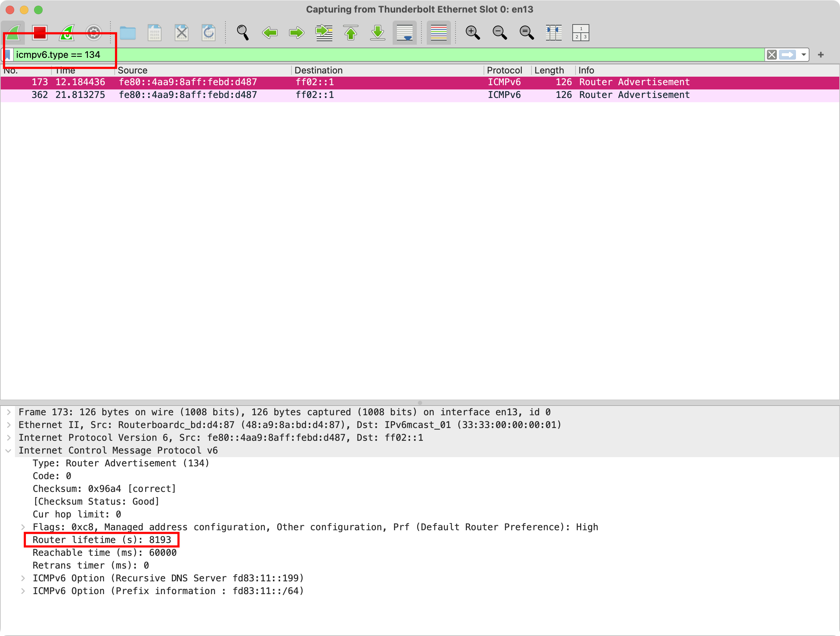The image size is (840, 636).
Task: Find a packet magnifier icon
Action: tap(243, 33)
